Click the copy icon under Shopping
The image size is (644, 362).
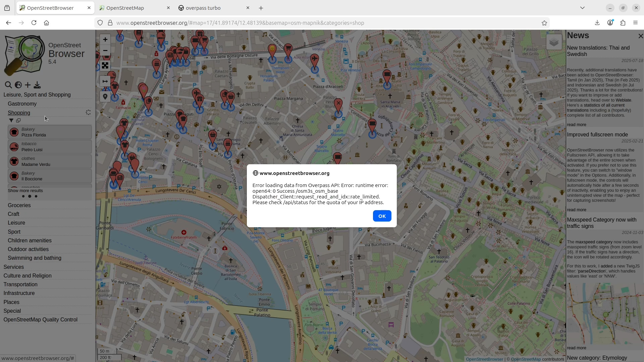(18, 120)
